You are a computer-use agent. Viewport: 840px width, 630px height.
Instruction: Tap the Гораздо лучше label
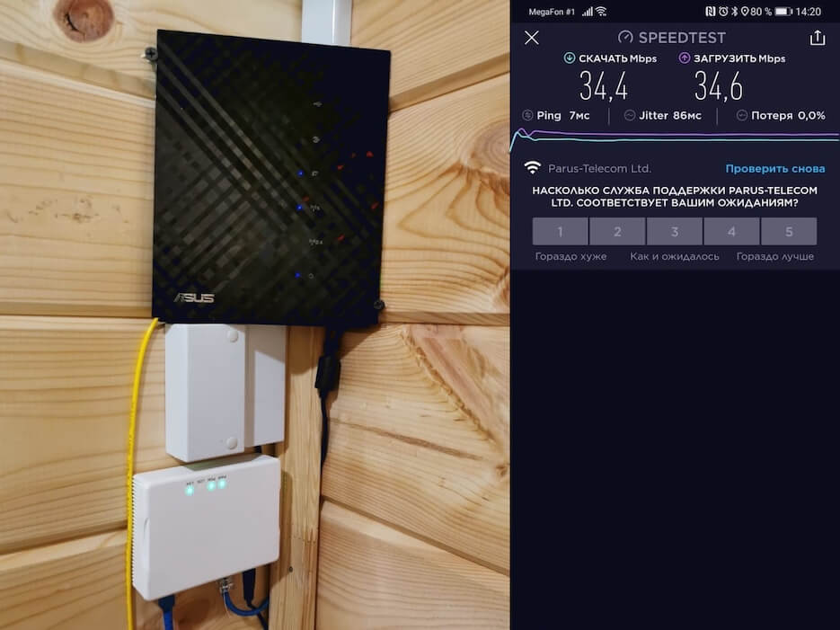775,257
